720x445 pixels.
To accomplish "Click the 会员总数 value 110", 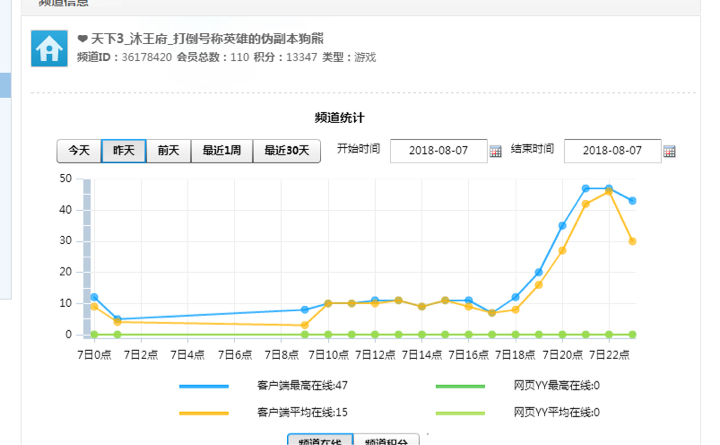I will 240,57.
